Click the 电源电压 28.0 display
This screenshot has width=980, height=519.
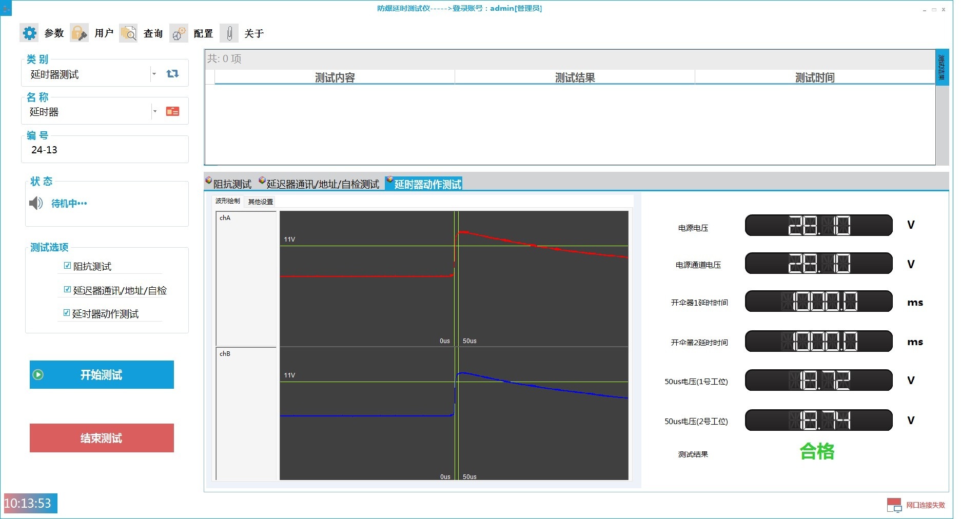[818, 225]
